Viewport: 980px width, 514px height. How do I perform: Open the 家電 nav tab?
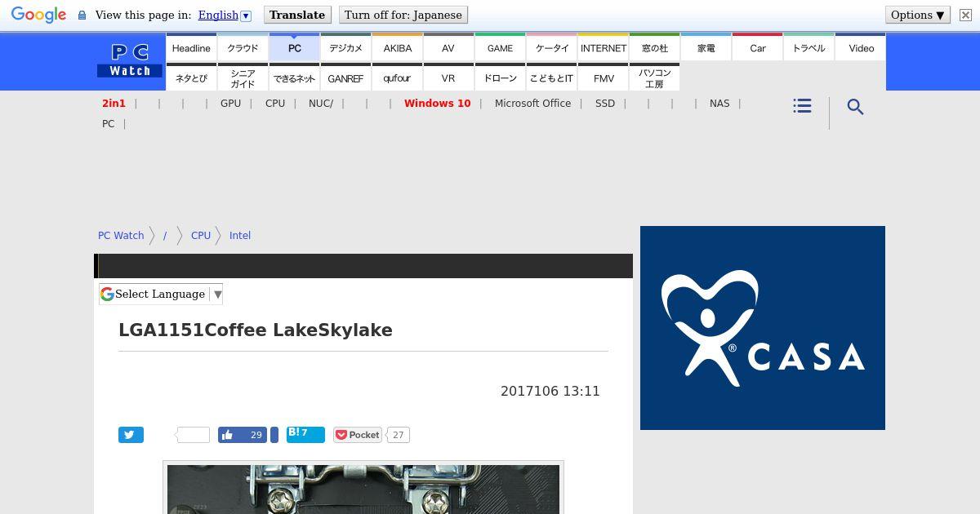tap(706, 47)
